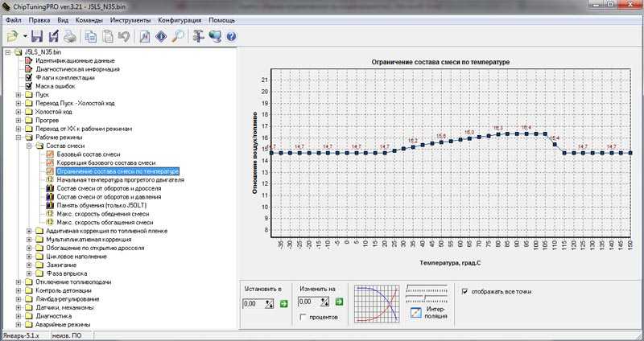Click the spin button of 'Изменить на' field

point(324,302)
